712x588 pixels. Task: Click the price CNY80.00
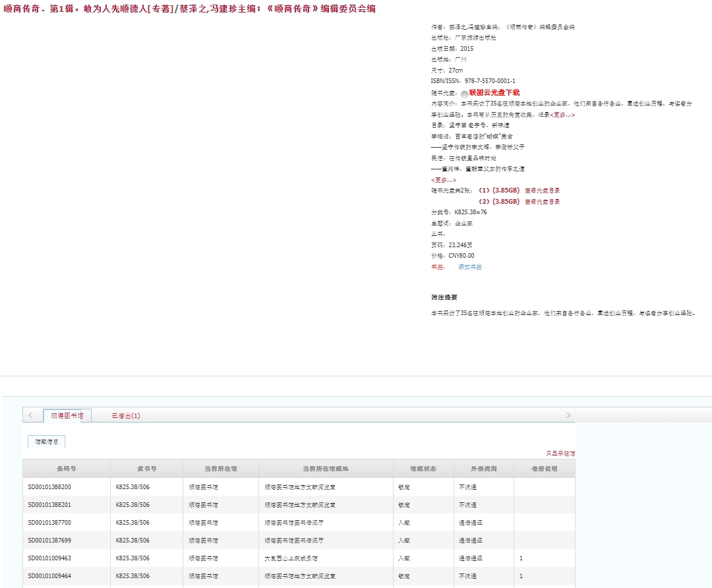click(x=461, y=256)
